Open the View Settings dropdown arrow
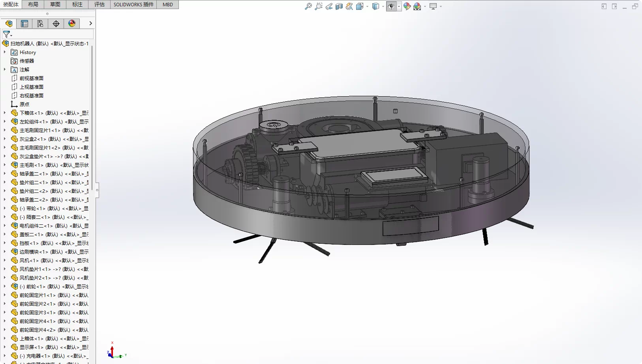The image size is (642, 364). (441, 6)
